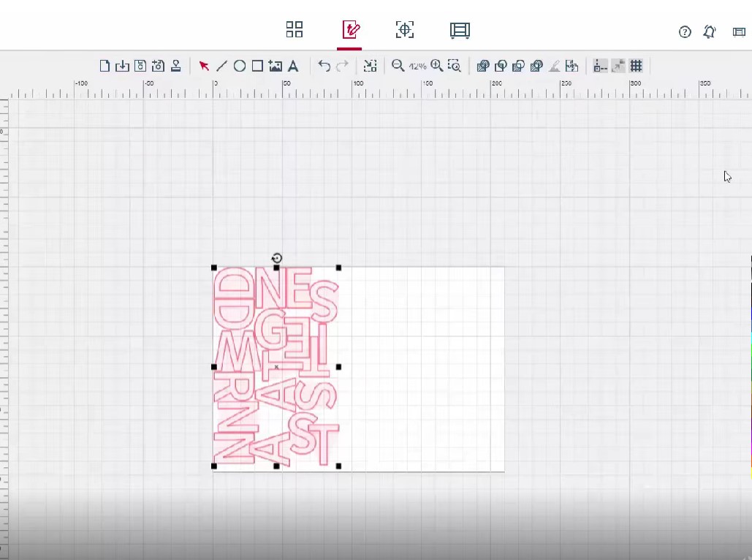Zoom in on the canvas
The image size is (752, 560).
tap(436, 66)
